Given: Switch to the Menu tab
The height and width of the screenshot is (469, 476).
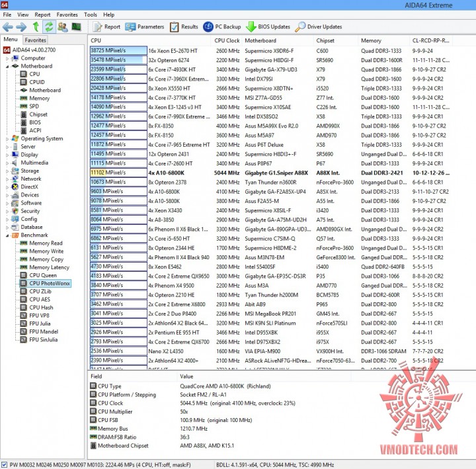Looking at the screenshot, I should tap(11, 40).
